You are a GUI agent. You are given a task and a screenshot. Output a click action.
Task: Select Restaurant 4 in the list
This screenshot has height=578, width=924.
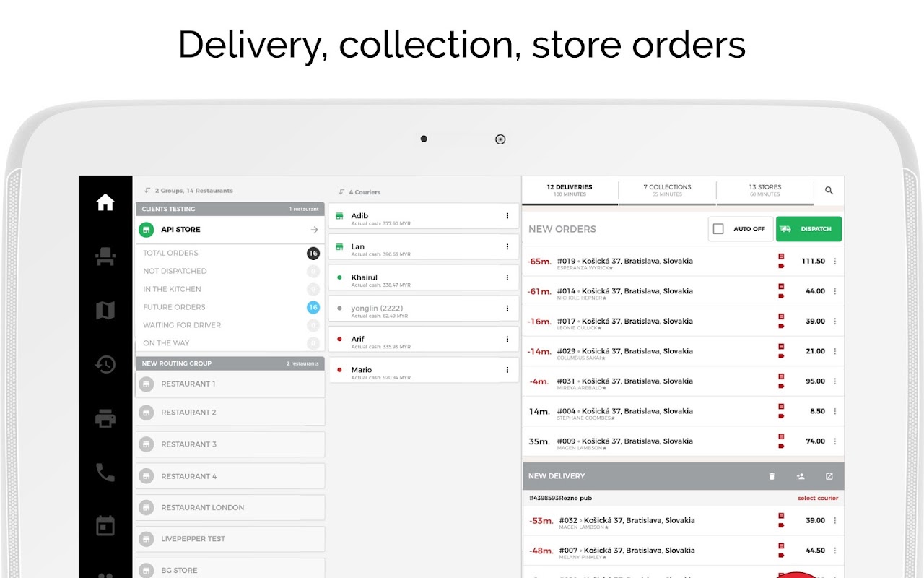click(x=230, y=476)
